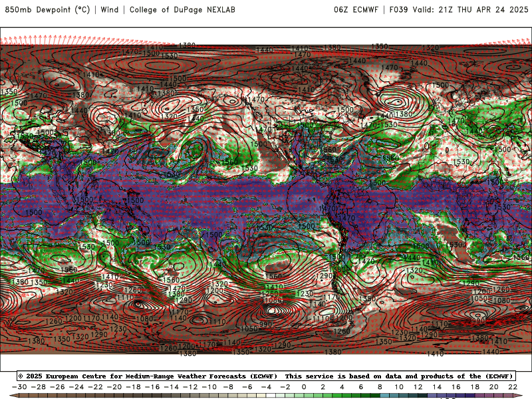Click "College of DuPage NEXLAB" header text

(182, 9)
